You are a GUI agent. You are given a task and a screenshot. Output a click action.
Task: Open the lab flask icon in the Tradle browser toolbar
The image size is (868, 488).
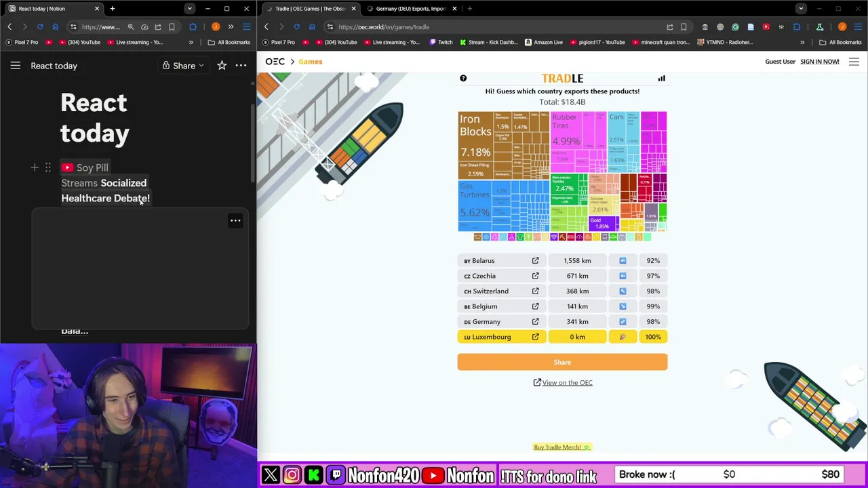[x=819, y=27]
